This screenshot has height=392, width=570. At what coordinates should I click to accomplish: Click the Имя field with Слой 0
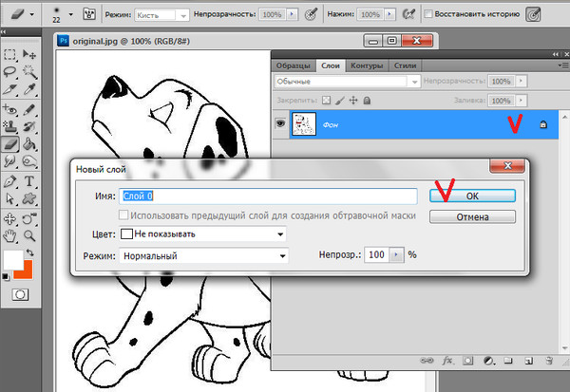point(268,196)
